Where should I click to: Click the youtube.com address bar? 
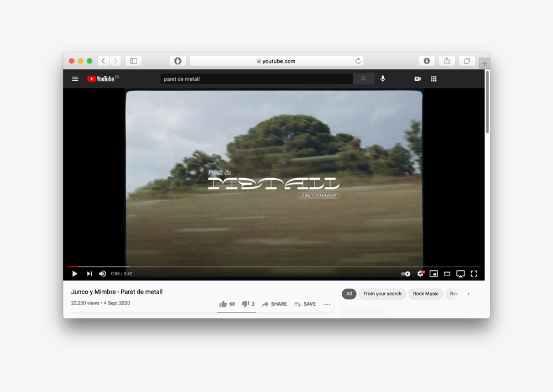coord(276,61)
